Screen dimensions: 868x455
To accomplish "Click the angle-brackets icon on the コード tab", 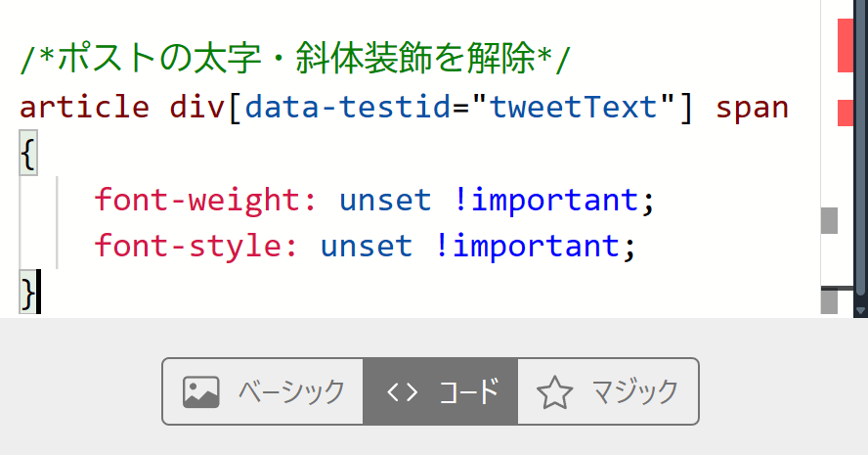I will coord(402,392).
